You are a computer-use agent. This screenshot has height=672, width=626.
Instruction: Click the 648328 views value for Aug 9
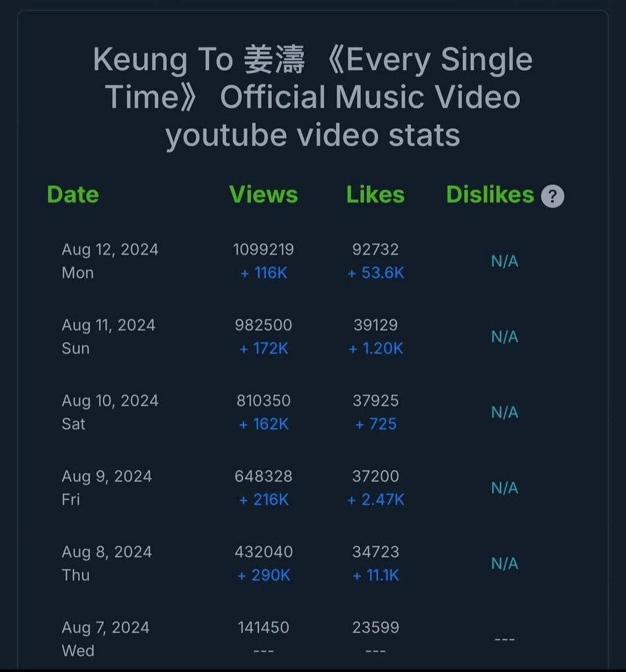263,476
